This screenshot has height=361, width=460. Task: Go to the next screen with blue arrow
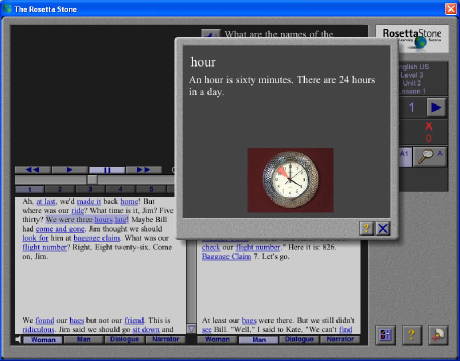click(x=436, y=107)
